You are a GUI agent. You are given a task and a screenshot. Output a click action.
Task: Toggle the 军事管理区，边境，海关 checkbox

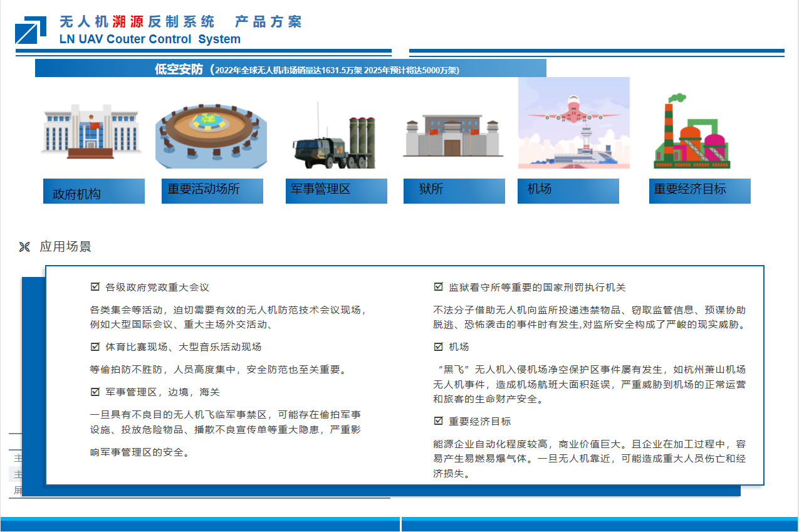click(95, 392)
